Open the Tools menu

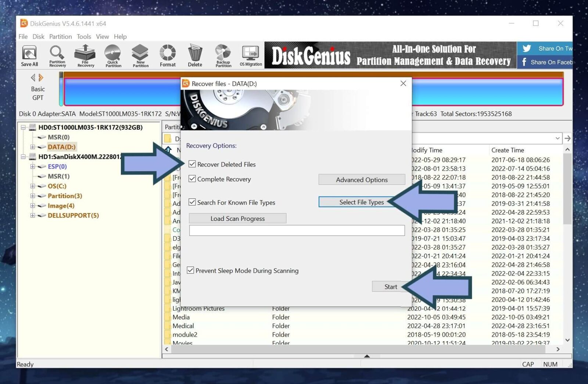pos(84,36)
